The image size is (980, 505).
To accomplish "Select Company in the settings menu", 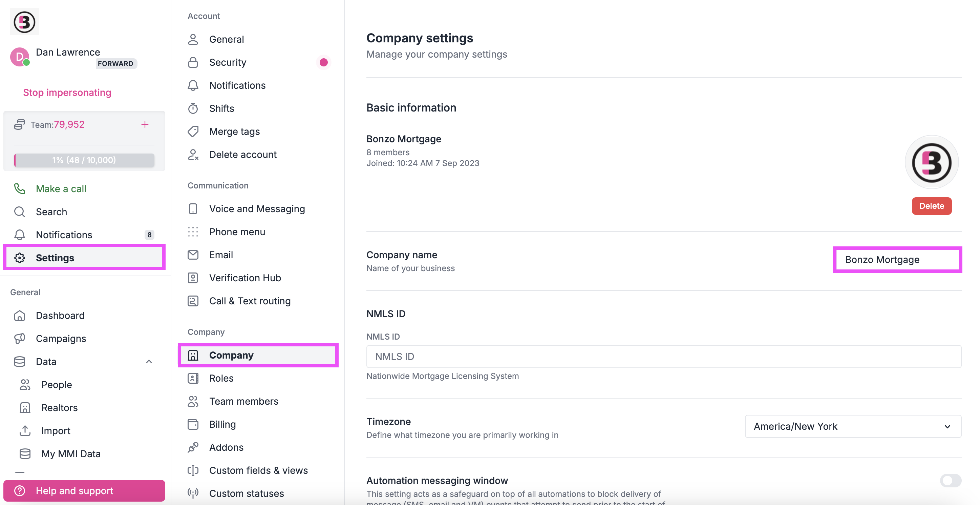I will pyautogui.click(x=258, y=355).
